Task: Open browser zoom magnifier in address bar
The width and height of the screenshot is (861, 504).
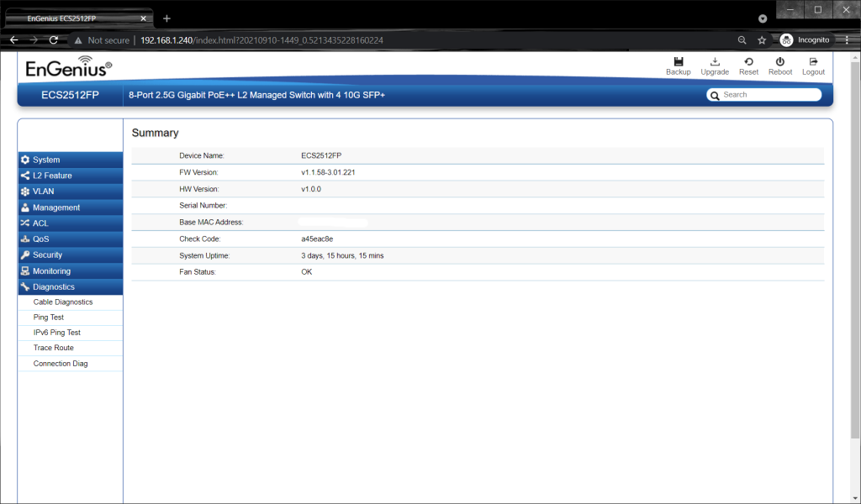Action: 742,40
